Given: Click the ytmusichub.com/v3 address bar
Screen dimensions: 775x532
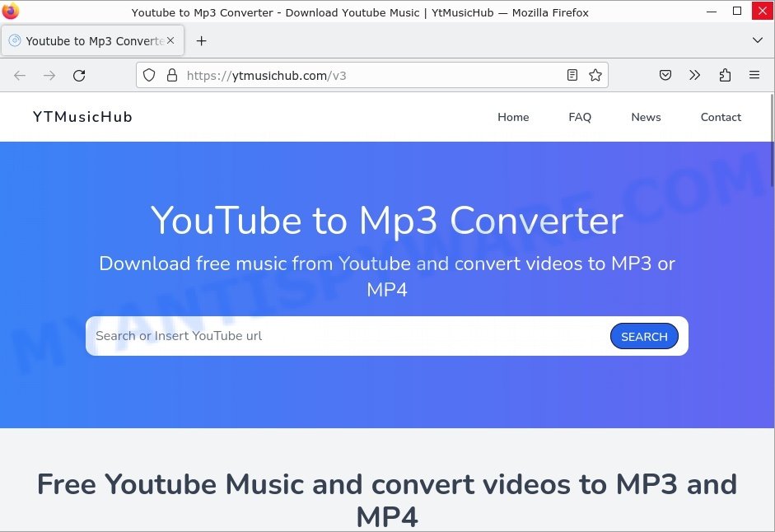Looking at the screenshot, I should [x=371, y=75].
